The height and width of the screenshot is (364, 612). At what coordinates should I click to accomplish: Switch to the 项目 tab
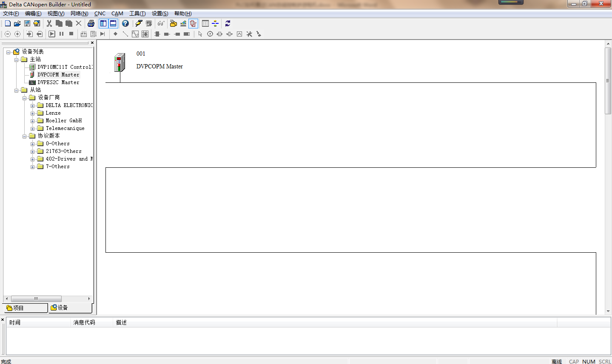click(x=25, y=308)
